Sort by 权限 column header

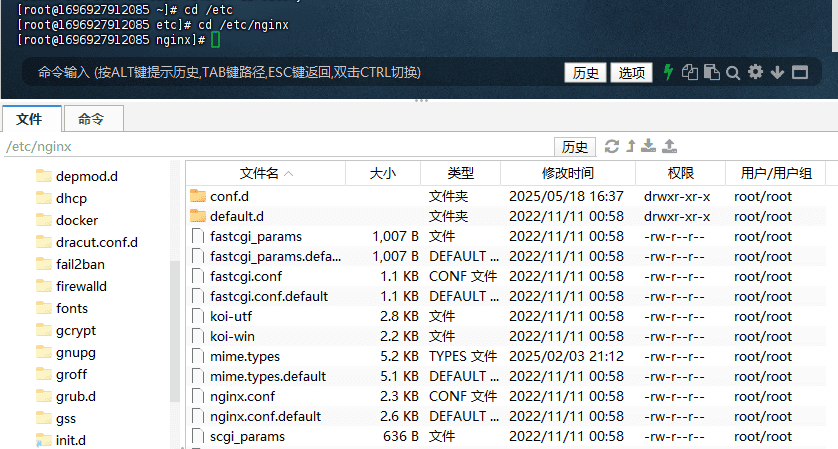coord(680,173)
